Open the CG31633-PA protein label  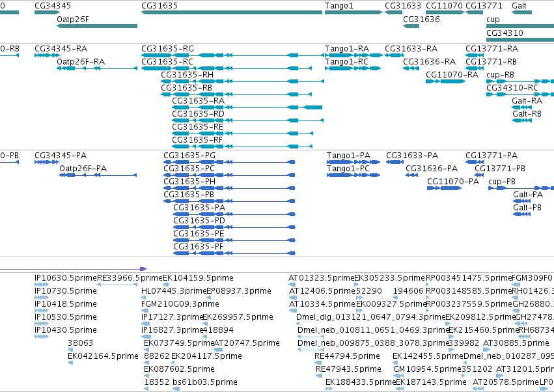pyautogui.click(x=412, y=156)
